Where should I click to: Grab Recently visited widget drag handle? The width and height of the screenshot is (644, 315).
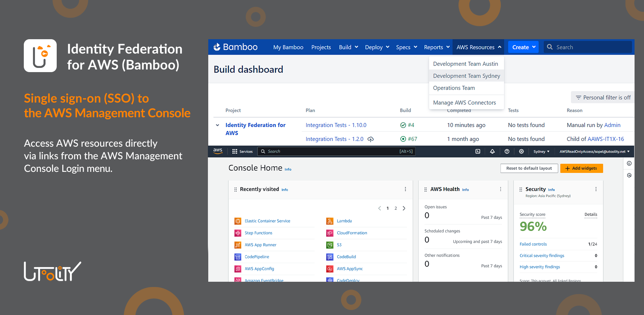pyautogui.click(x=235, y=189)
